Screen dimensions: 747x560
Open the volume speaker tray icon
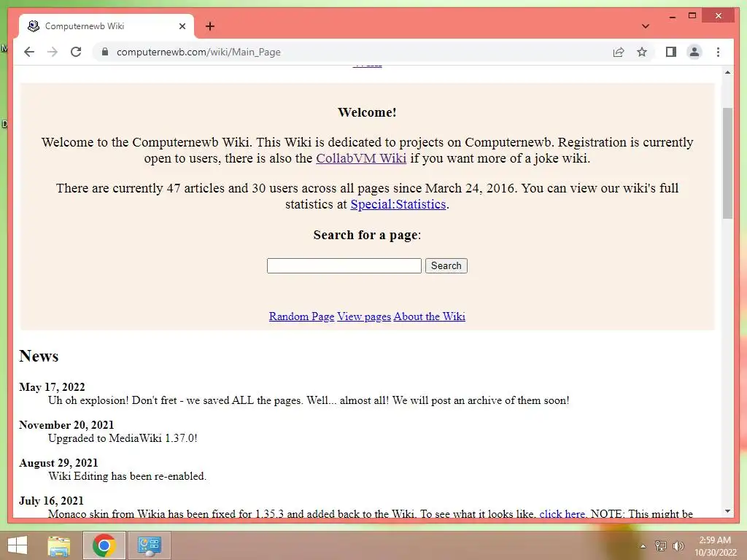678,546
